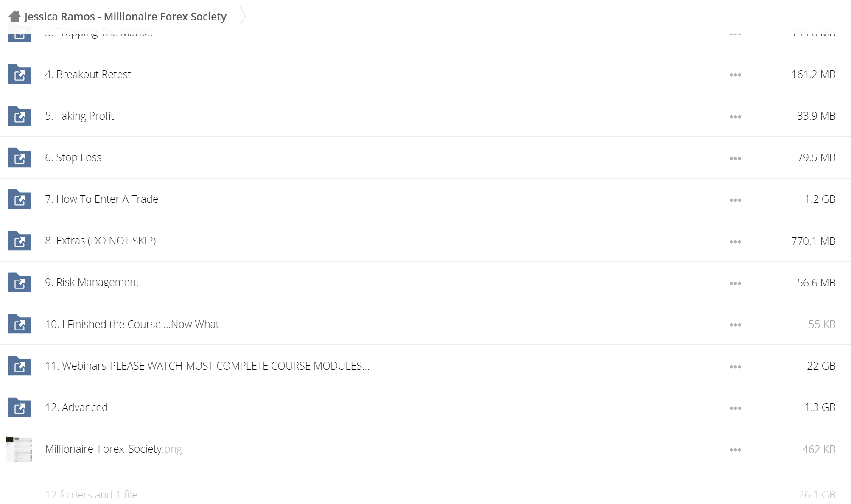The image size is (851, 504).
Task: Open options menu for How To Enter A Trade
Action: tap(735, 200)
